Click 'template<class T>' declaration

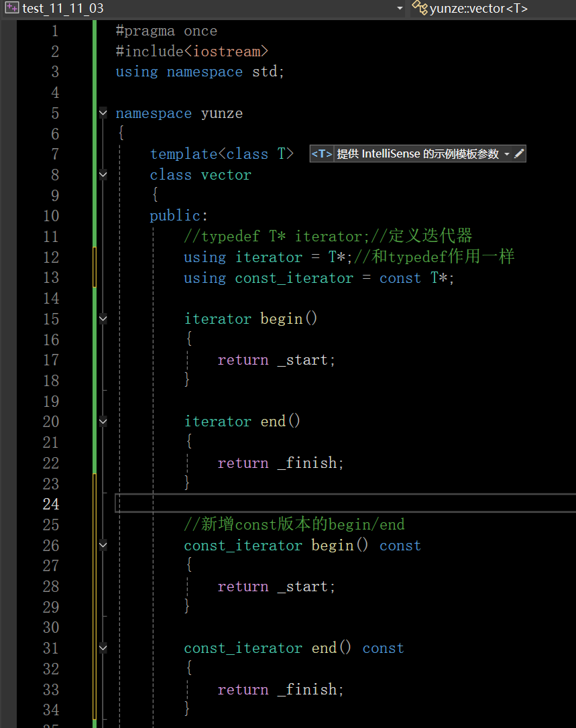point(221,154)
